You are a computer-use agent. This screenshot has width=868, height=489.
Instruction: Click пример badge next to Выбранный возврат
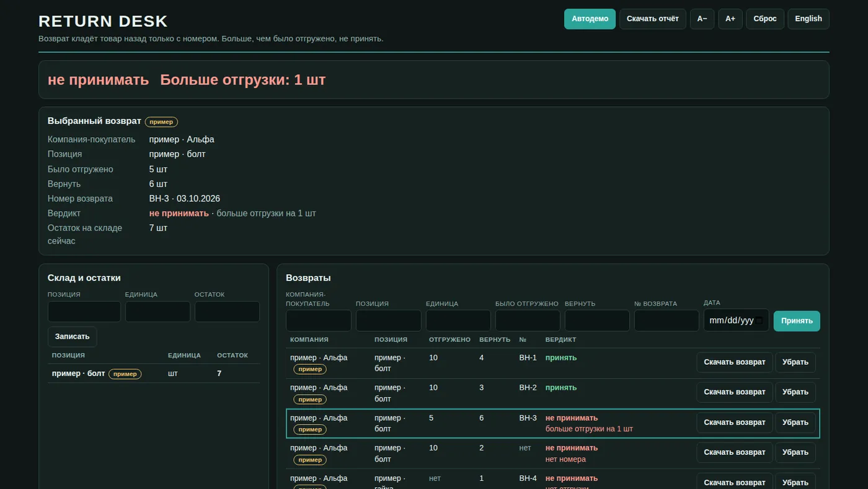(161, 122)
